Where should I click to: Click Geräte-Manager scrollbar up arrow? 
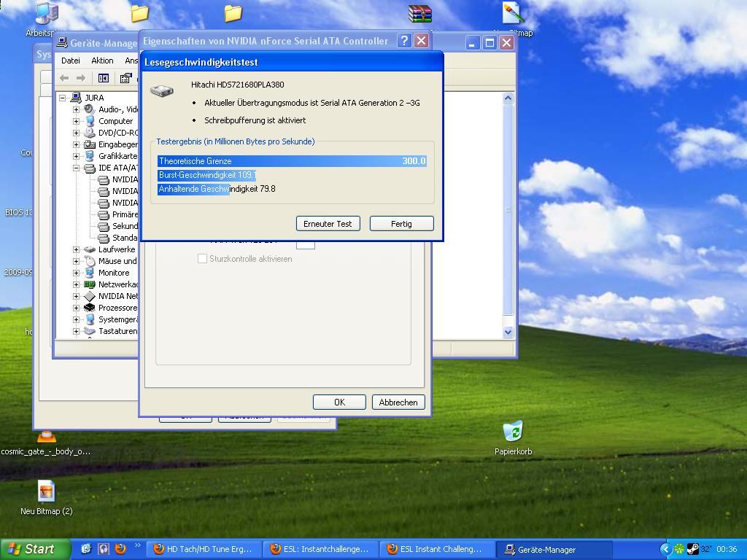[x=508, y=98]
